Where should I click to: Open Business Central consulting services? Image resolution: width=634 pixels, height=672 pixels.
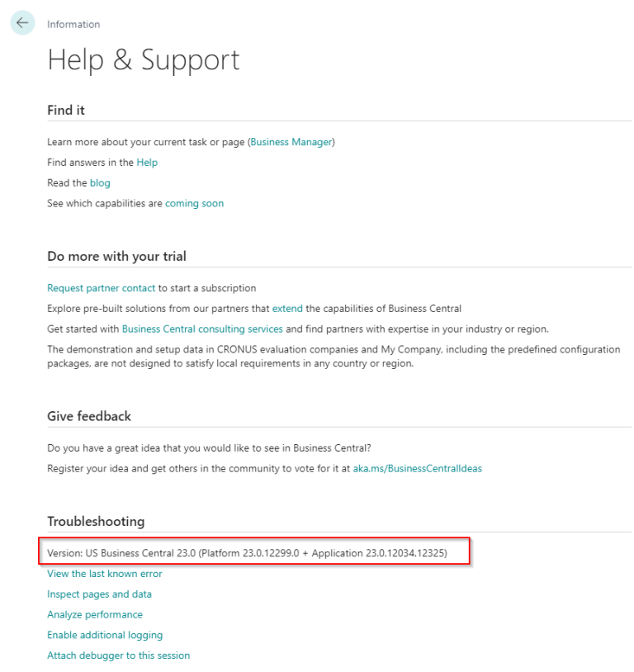click(202, 328)
